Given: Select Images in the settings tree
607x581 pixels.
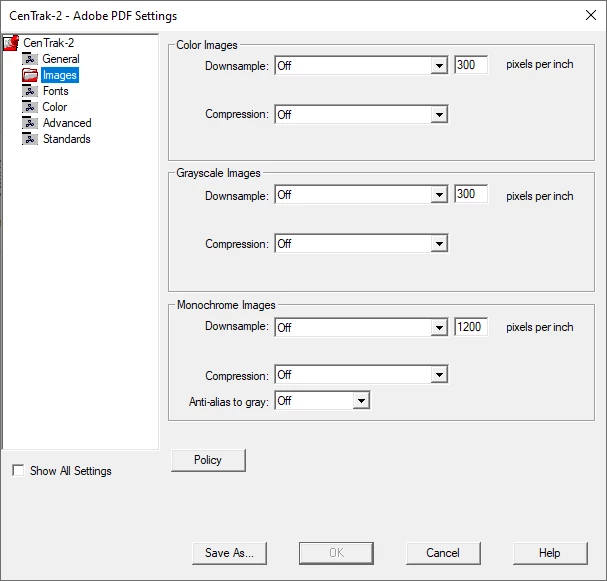Looking at the screenshot, I should pyautogui.click(x=60, y=75).
